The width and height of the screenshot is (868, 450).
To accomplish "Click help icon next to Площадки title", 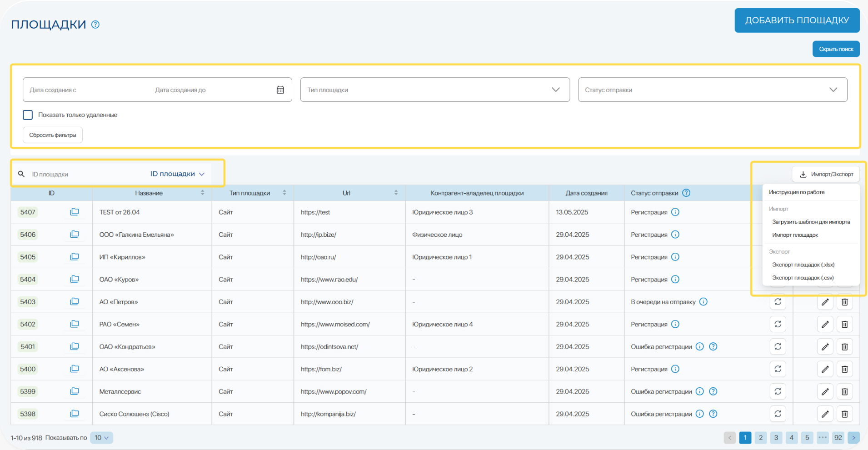I will (x=95, y=25).
